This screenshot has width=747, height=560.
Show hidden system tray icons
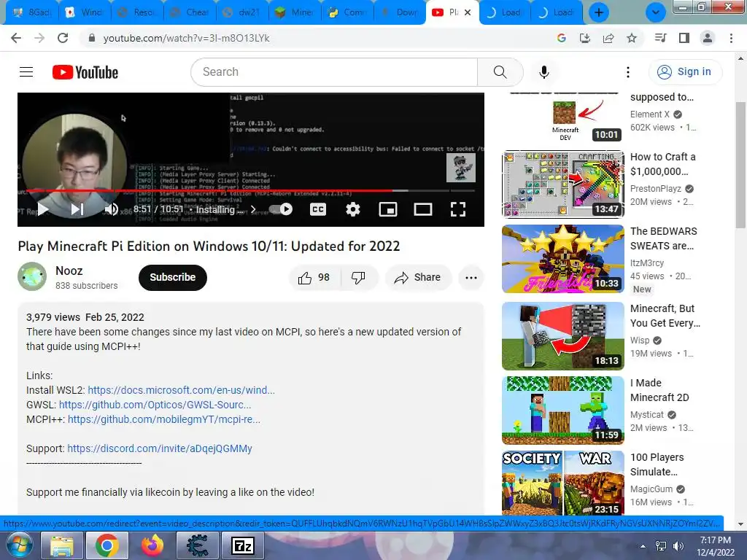pos(643,546)
